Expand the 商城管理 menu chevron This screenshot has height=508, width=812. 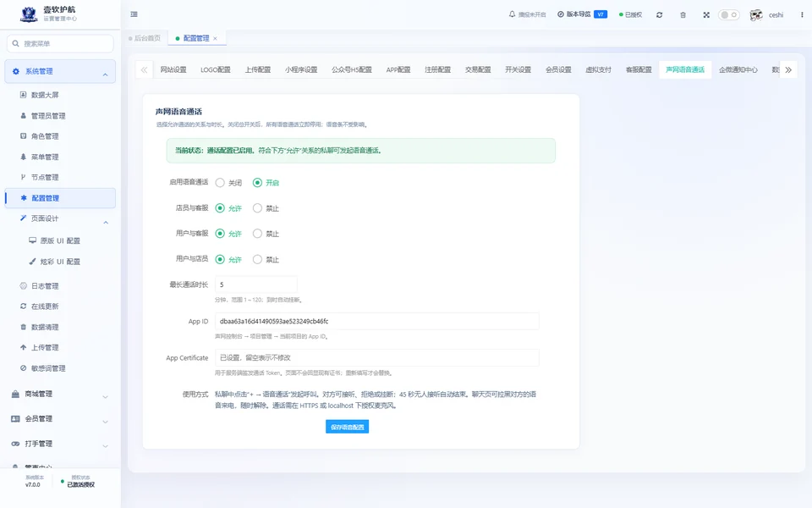pos(105,397)
